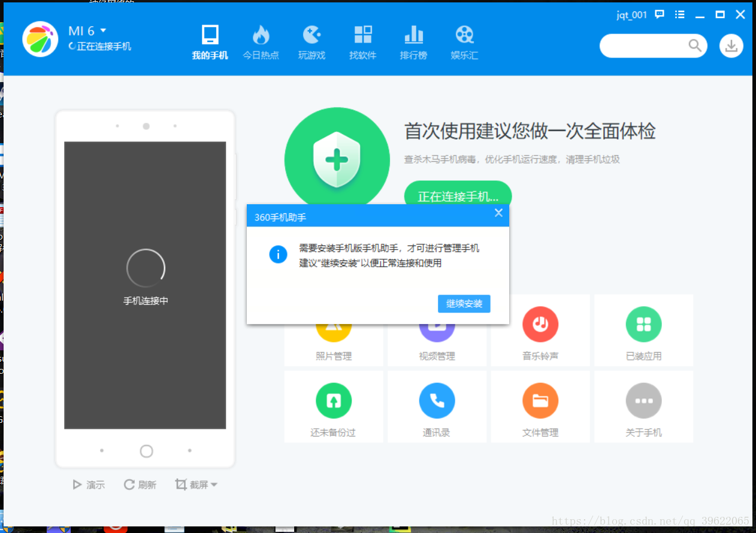Click the blue info icon in dialog

[278, 254]
